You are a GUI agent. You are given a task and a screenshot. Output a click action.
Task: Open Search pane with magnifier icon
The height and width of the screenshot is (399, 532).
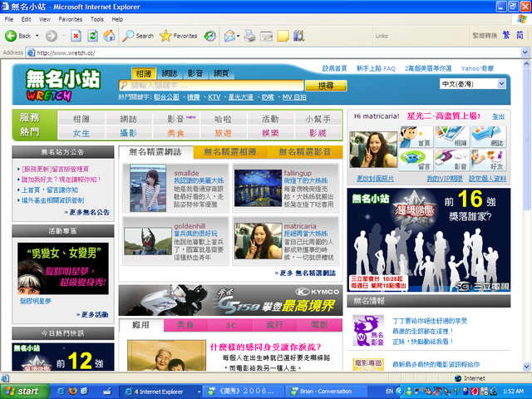click(x=138, y=36)
